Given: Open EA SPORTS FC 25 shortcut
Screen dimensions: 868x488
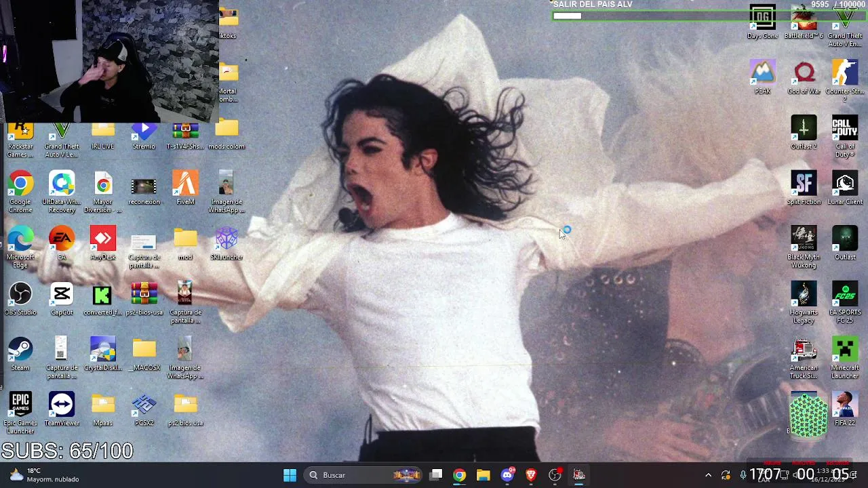Looking at the screenshot, I should point(845,303).
